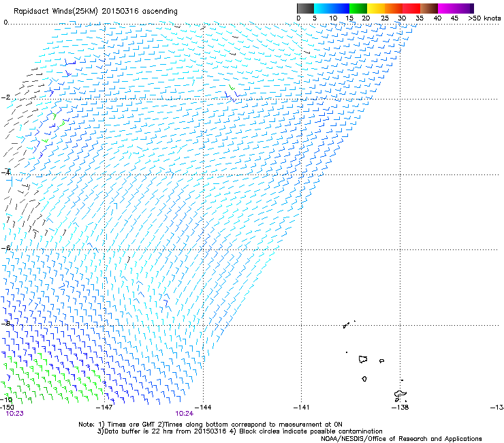This screenshot has width=504, height=443.
Task: Click the '10' legend scale label
Action: [x=333, y=18]
